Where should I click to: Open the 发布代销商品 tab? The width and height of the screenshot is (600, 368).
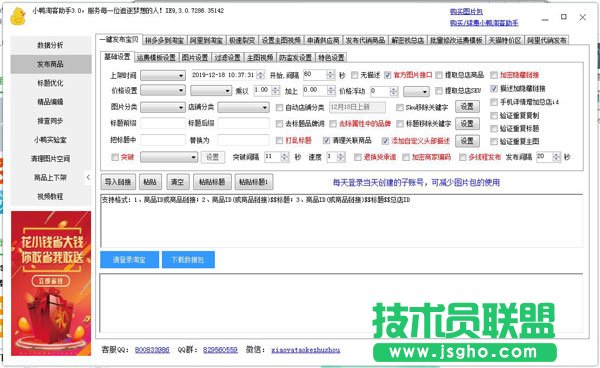(365, 40)
